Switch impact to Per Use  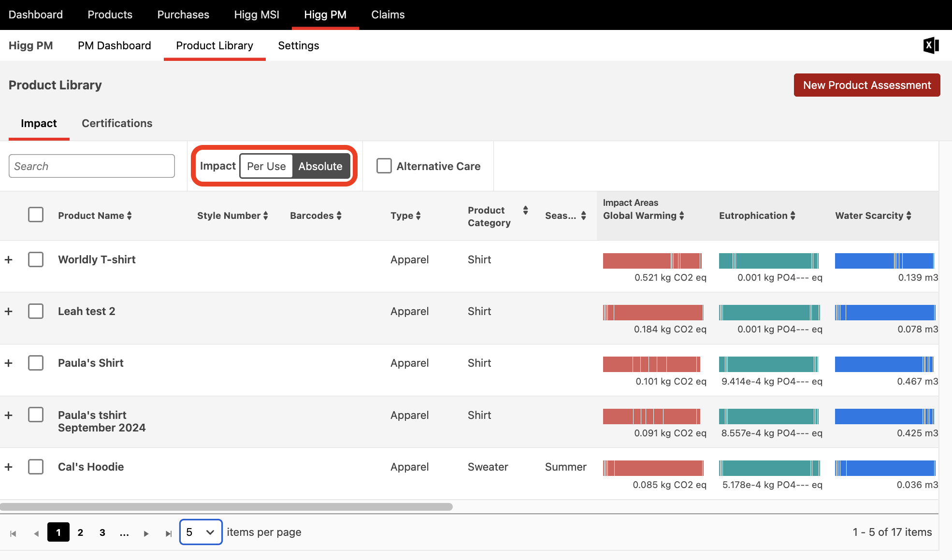(x=266, y=166)
